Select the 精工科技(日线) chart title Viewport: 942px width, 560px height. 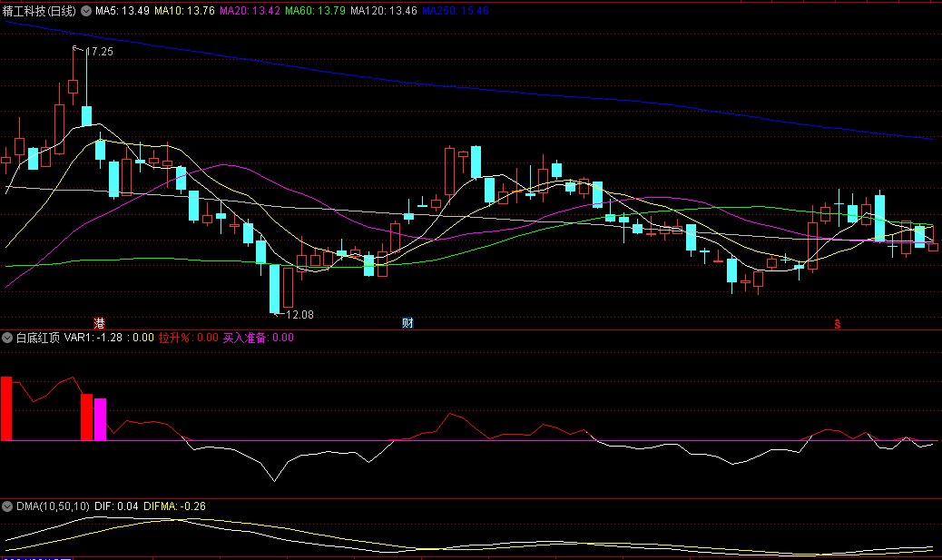(x=39, y=11)
